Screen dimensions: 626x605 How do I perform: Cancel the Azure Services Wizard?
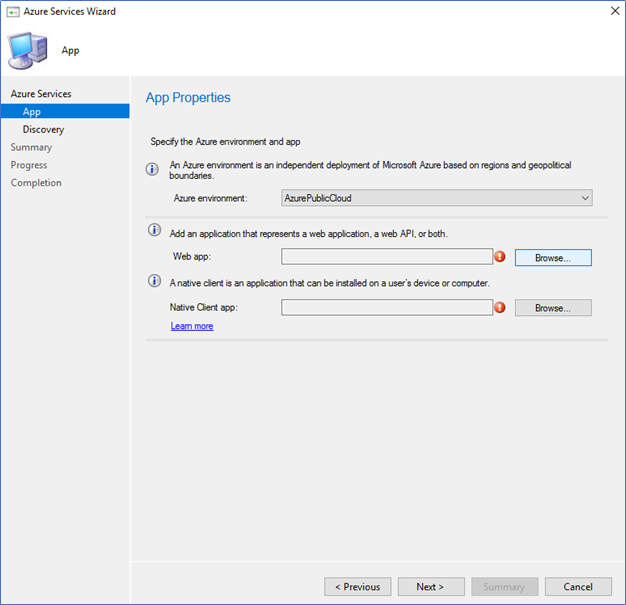pyautogui.click(x=578, y=587)
